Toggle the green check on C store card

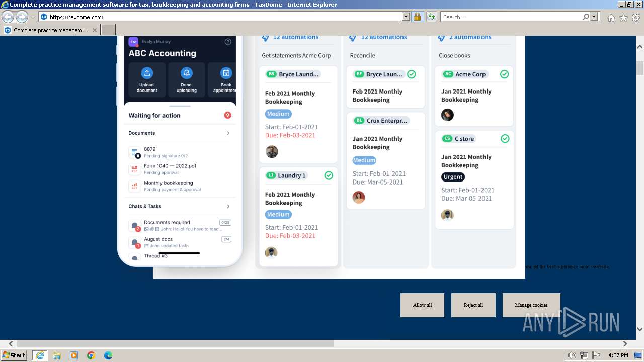(505, 139)
